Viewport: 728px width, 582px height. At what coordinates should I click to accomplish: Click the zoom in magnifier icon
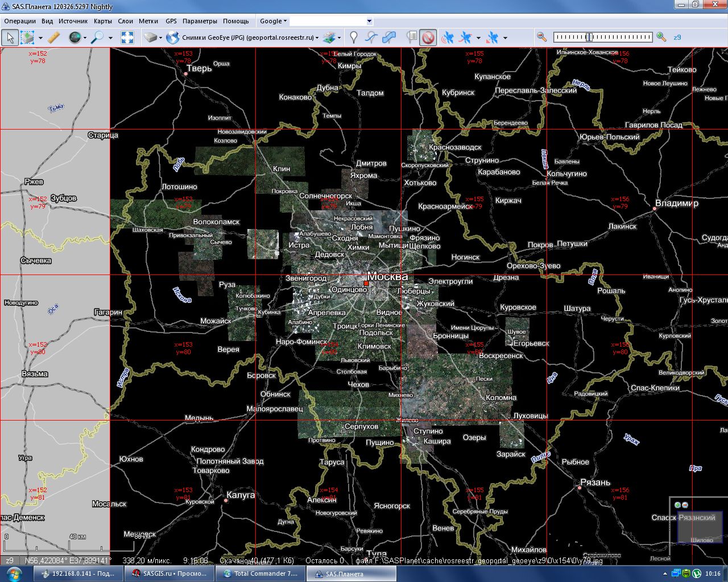click(x=661, y=37)
